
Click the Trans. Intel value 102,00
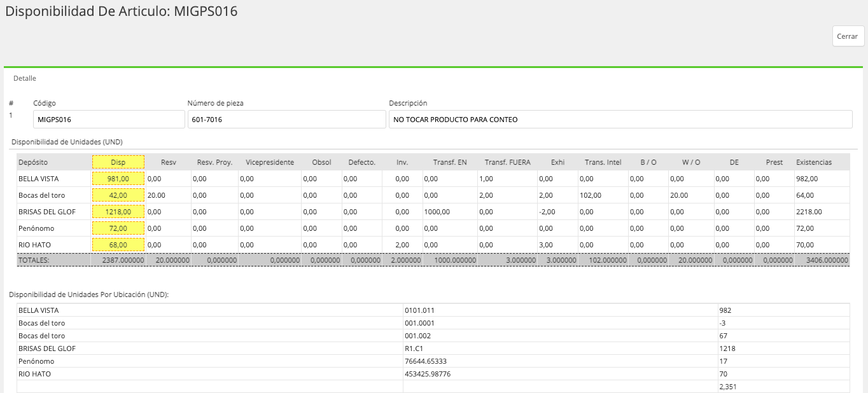point(591,195)
